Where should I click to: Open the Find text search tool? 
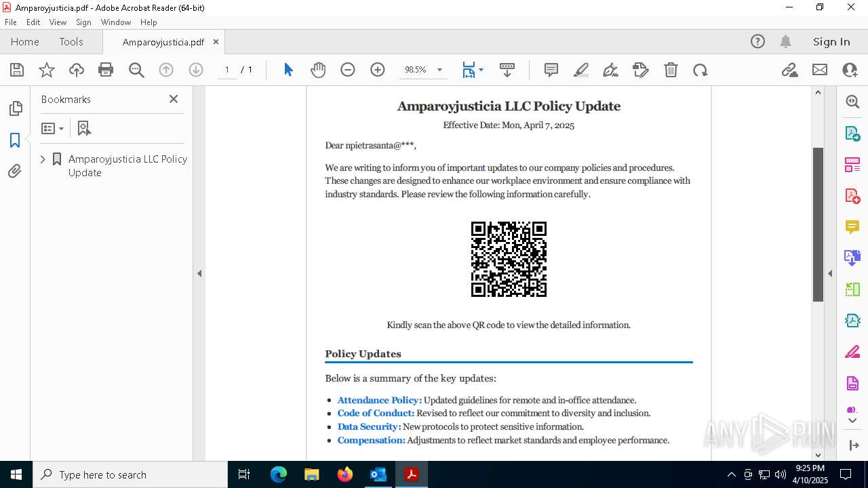tap(136, 70)
